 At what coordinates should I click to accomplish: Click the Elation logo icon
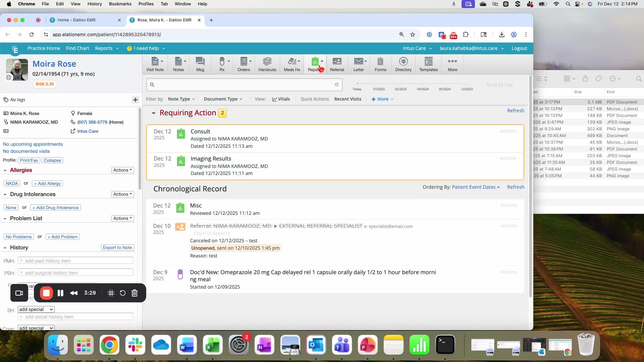(x=15, y=49)
